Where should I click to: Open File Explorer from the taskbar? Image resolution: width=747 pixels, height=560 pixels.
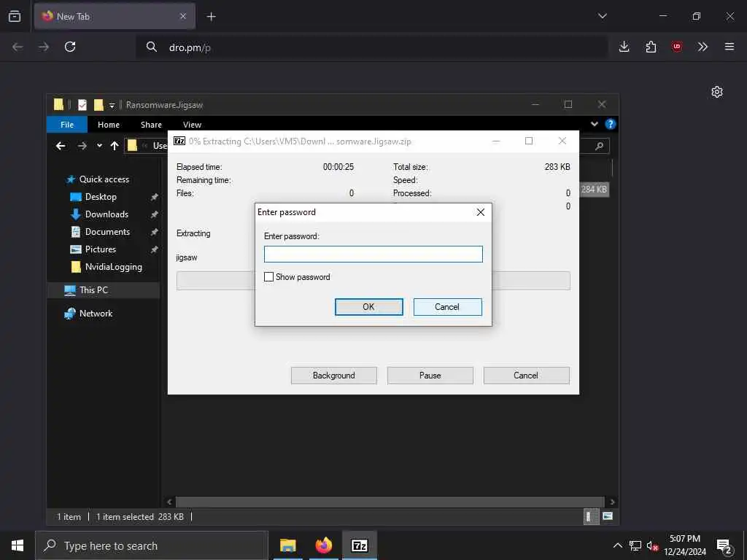click(287, 545)
